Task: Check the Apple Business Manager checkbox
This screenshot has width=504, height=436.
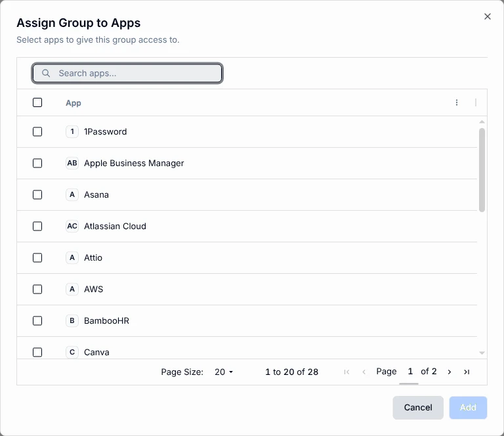Action: pos(37,163)
